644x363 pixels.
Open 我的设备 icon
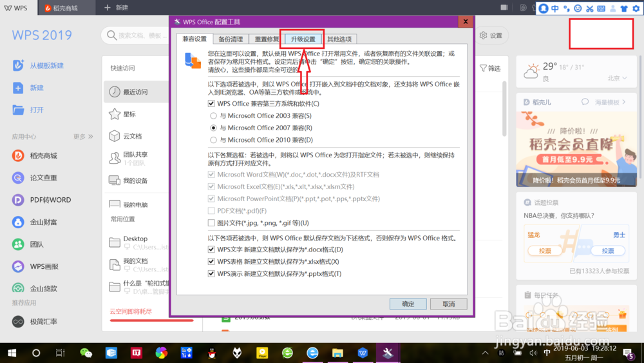pyautogui.click(x=115, y=181)
